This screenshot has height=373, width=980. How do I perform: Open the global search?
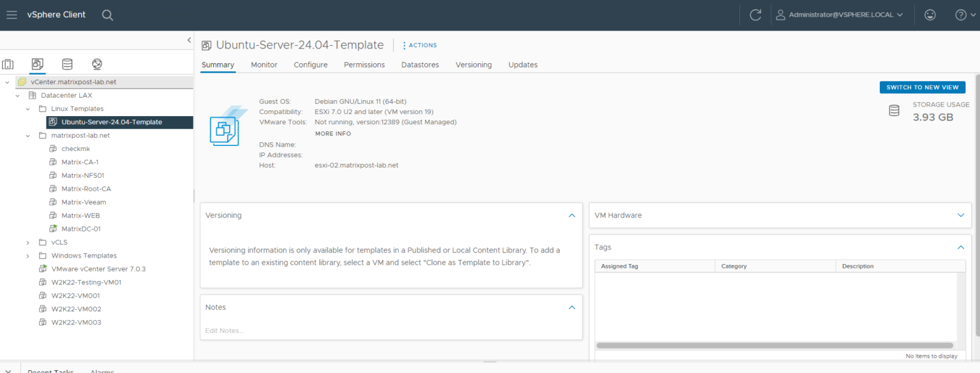click(107, 14)
